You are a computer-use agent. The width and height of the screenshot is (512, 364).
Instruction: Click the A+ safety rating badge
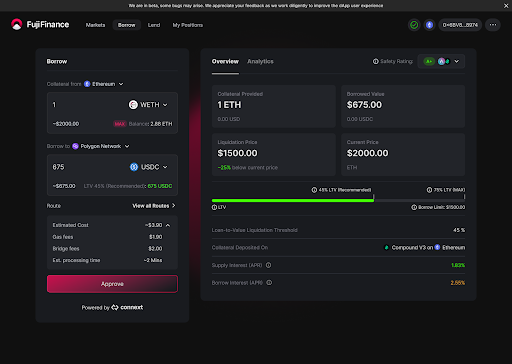pyautogui.click(x=429, y=61)
